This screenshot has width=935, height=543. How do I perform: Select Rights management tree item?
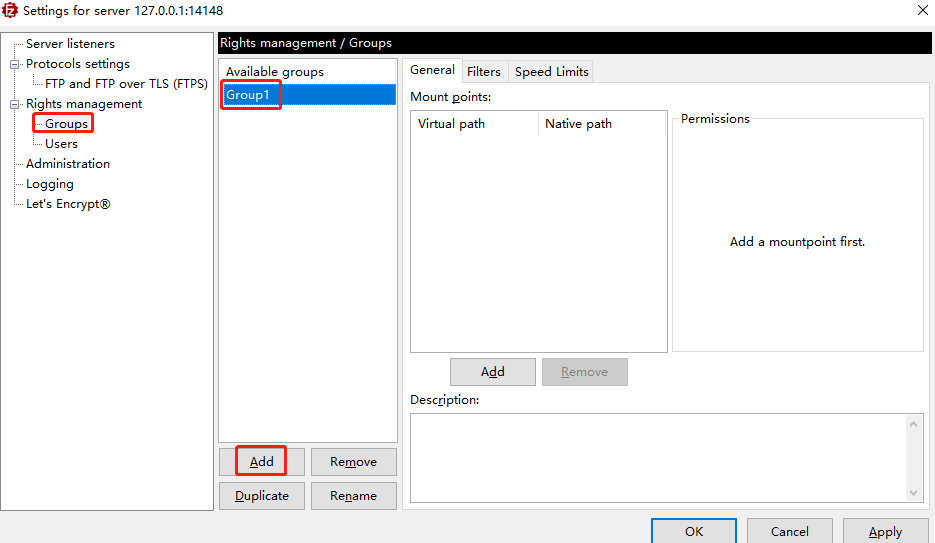[x=83, y=104]
